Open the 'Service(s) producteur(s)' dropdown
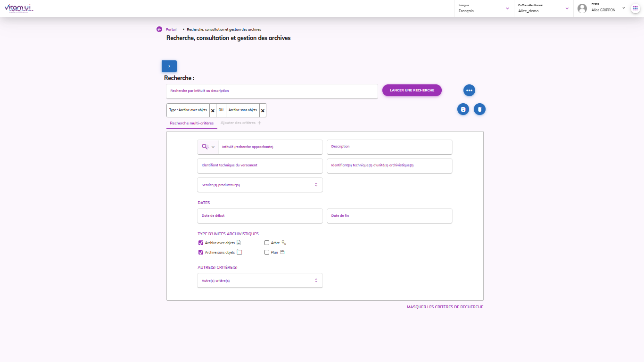The width and height of the screenshot is (644, 362). click(260, 185)
